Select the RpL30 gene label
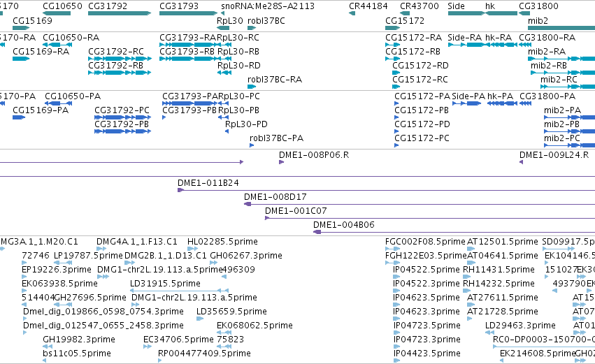Viewport: 595px width, 364px height. click(x=229, y=21)
